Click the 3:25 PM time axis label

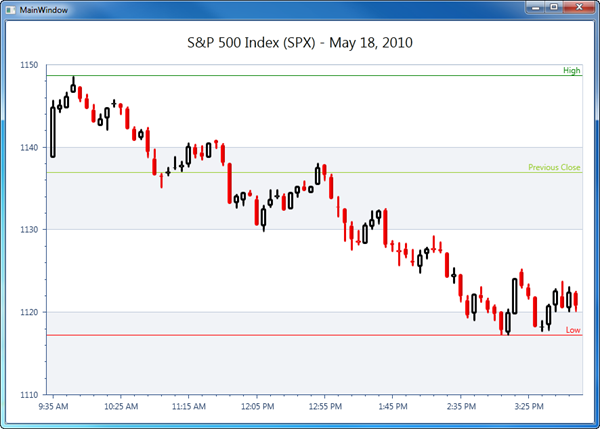[528, 406]
